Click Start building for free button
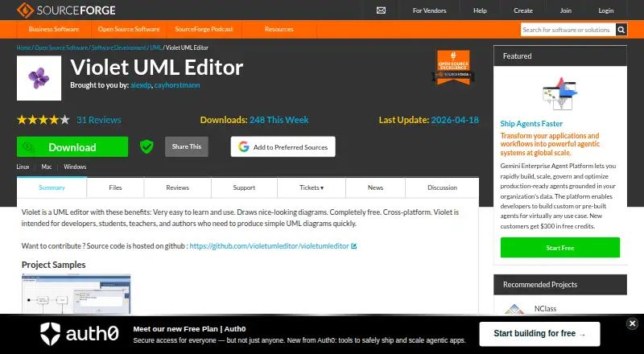The height and width of the screenshot is (354, 644). (x=539, y=334)
